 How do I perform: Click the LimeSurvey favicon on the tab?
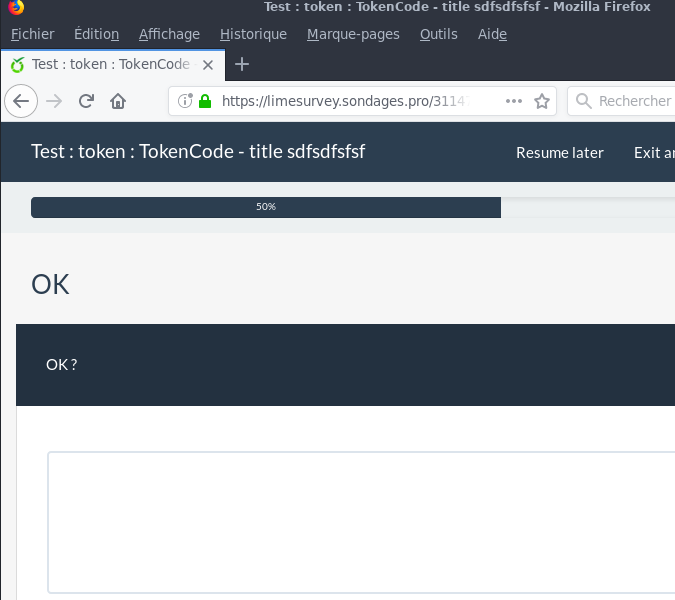(x=18, y=65)
